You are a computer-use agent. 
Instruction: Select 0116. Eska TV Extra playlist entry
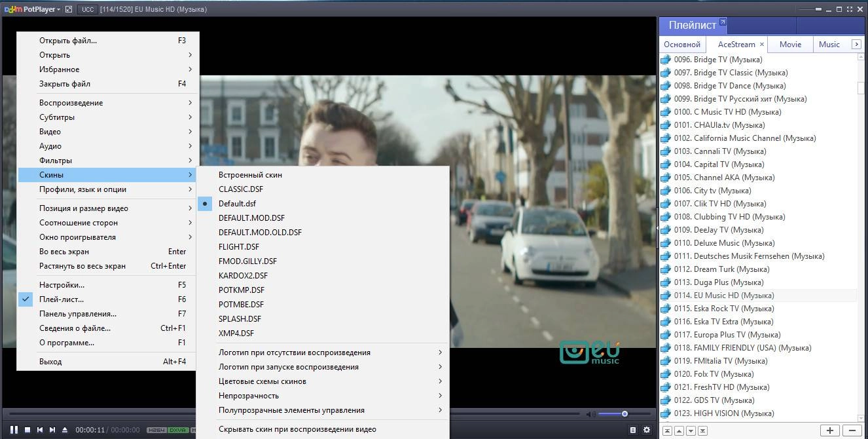coord(758,322)
